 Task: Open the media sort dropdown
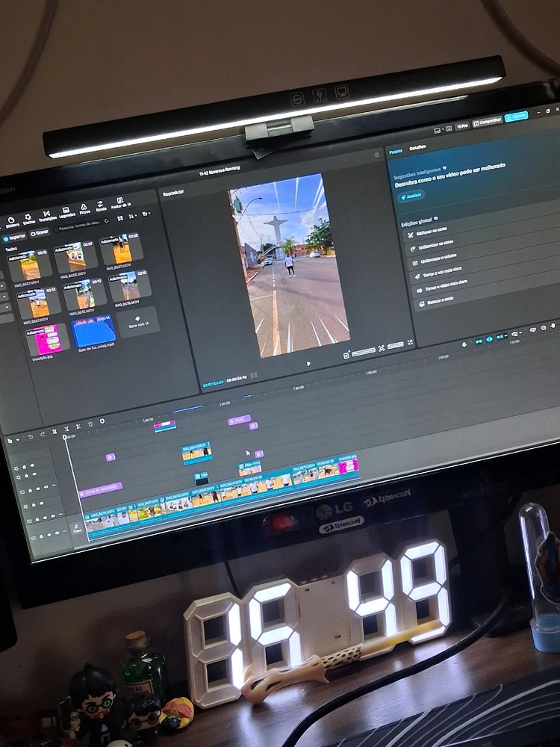coord(133,216)
